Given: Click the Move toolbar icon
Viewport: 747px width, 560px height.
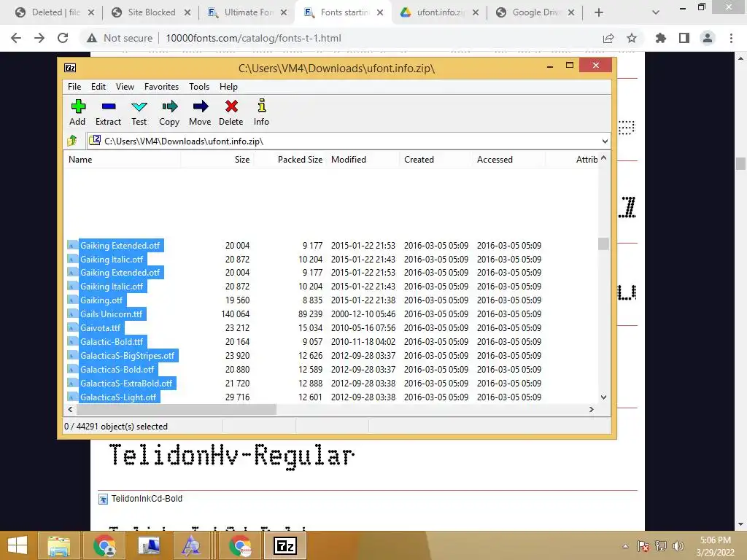Looking at the screenshot, I should (200, 106).
